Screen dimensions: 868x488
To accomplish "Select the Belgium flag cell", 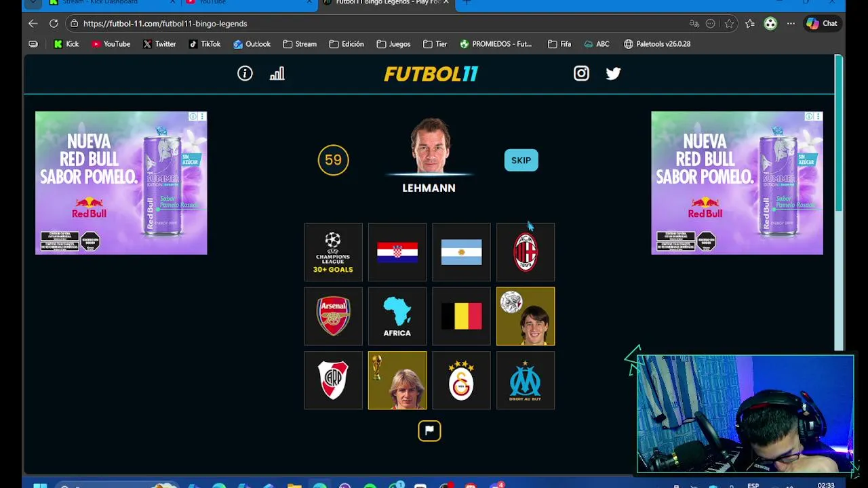I will point(461,317).
